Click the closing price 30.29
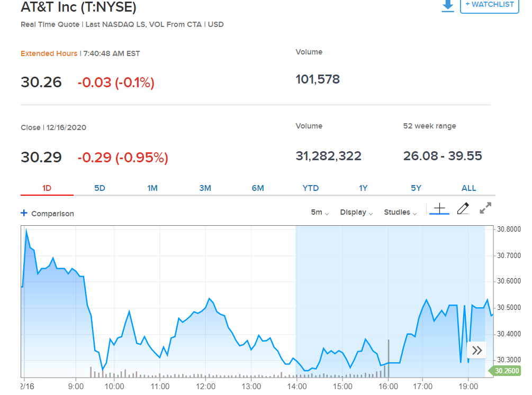The height and width of the screenshot is (395, 532). click(x=41, y=158)
